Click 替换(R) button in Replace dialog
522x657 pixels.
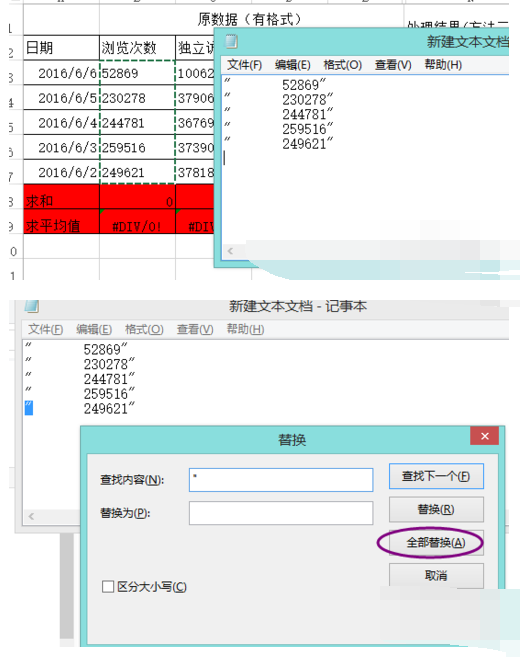pos(436,510)
